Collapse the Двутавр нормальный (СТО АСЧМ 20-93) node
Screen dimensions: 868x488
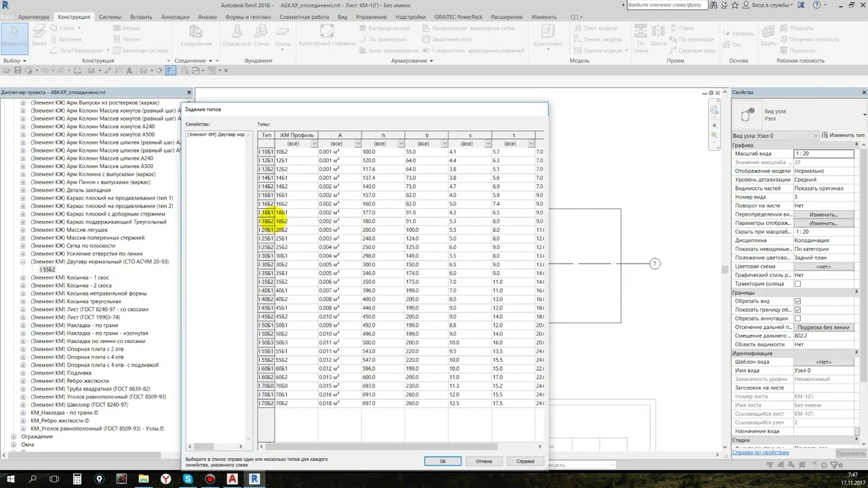pos(22,262)
